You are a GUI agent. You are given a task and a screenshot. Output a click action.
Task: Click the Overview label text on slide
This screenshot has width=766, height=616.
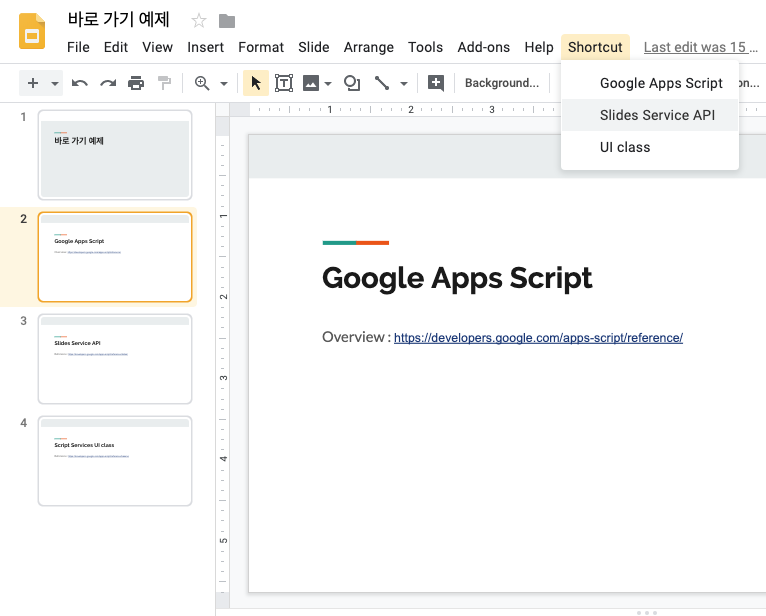click(x=353, y=337)
